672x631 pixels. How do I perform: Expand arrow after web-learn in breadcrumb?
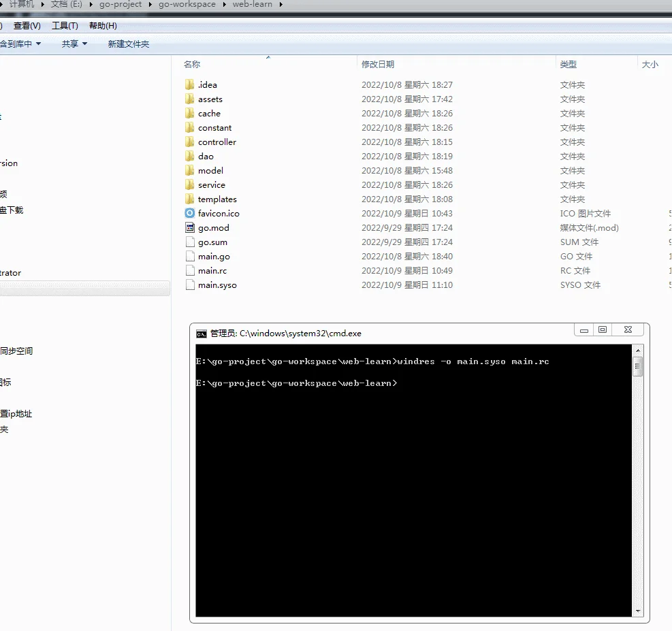tap(281, 4)
